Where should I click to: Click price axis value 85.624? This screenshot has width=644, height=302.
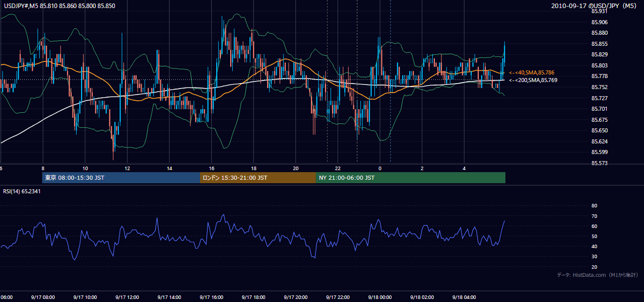click(x=600, y=141)
